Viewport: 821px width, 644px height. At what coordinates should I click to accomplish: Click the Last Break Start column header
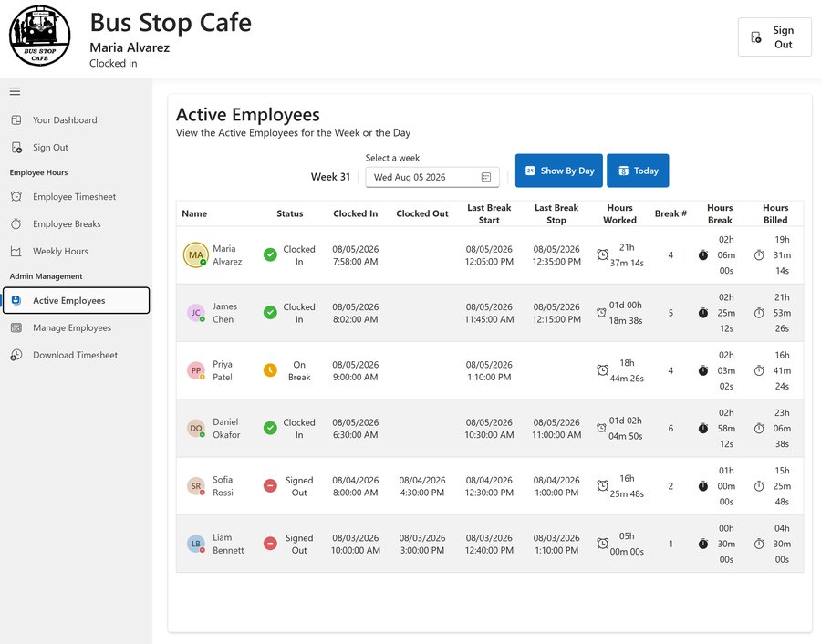coord(489,213)
